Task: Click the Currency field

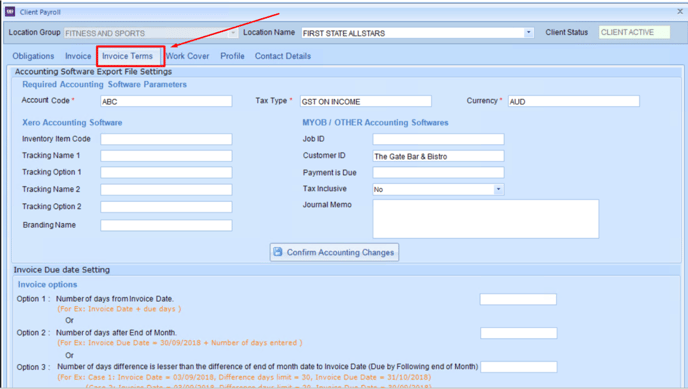Action: [x=574, y=101]
